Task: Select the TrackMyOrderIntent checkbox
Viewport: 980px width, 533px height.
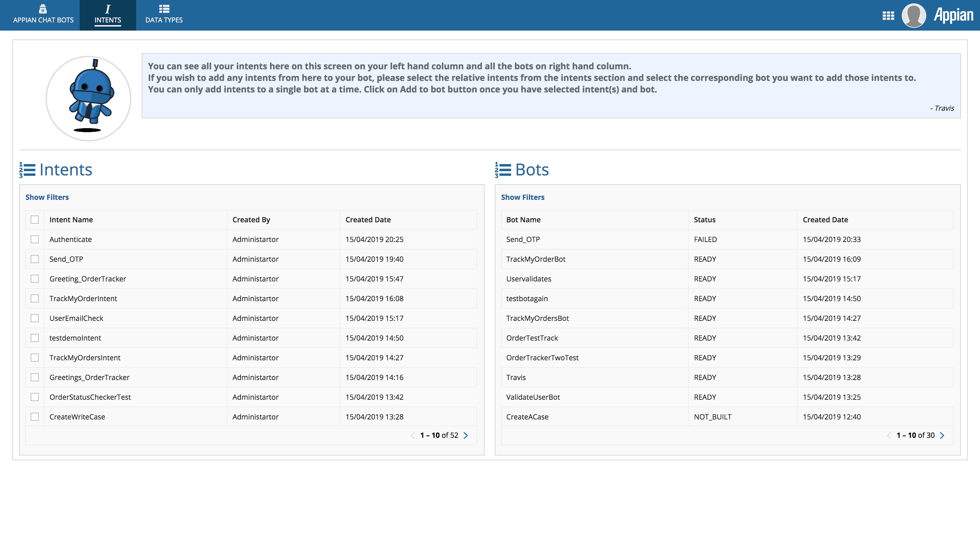Action: [x=35, y=298]
